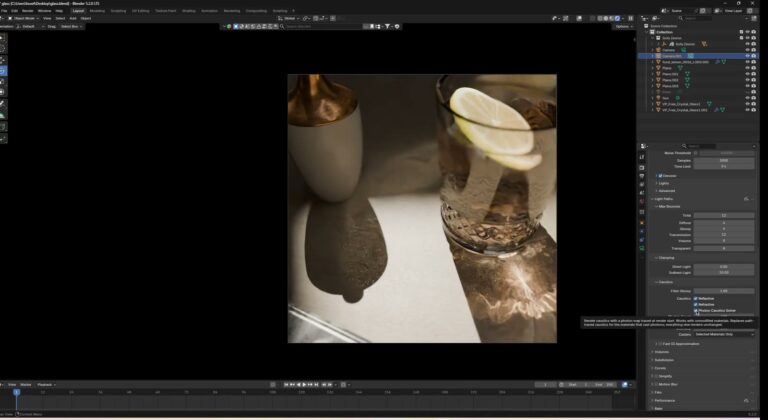Click the properties editor type icon
The image size is (768, 420).
click(x=644, y=146)
